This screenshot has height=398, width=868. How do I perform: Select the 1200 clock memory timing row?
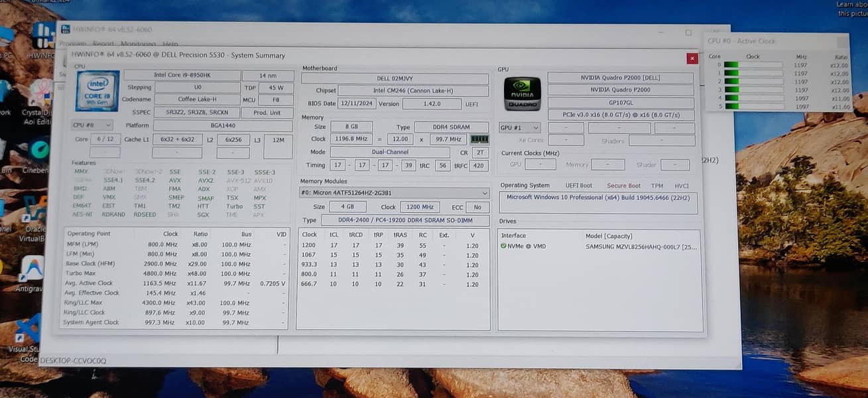click(393, 245)
